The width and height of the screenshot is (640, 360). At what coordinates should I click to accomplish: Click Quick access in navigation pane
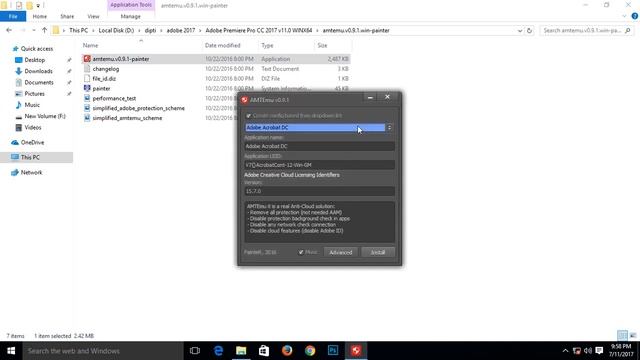[x=37, y=49]
